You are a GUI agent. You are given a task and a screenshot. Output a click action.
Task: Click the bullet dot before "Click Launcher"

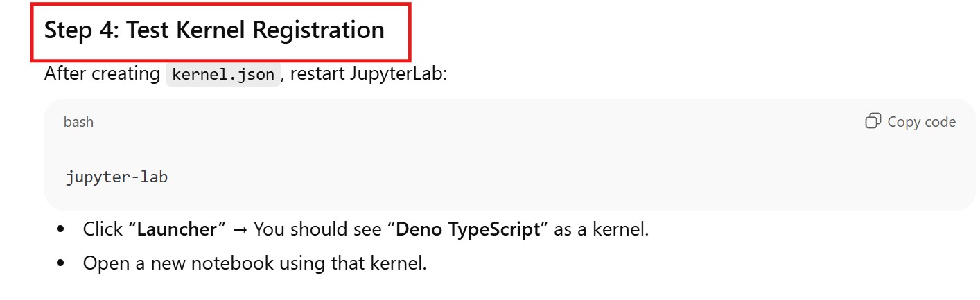[62, 229]
